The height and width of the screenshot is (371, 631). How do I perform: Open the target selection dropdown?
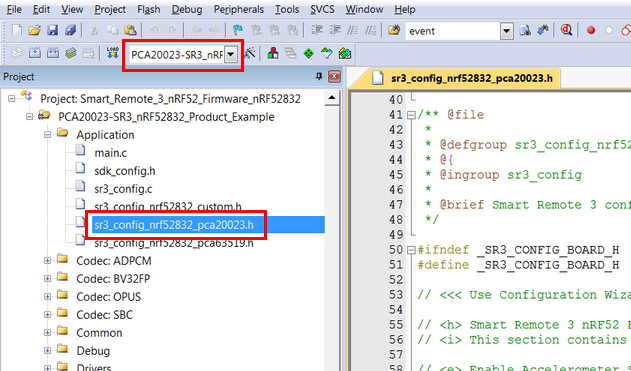click(231, 55)
